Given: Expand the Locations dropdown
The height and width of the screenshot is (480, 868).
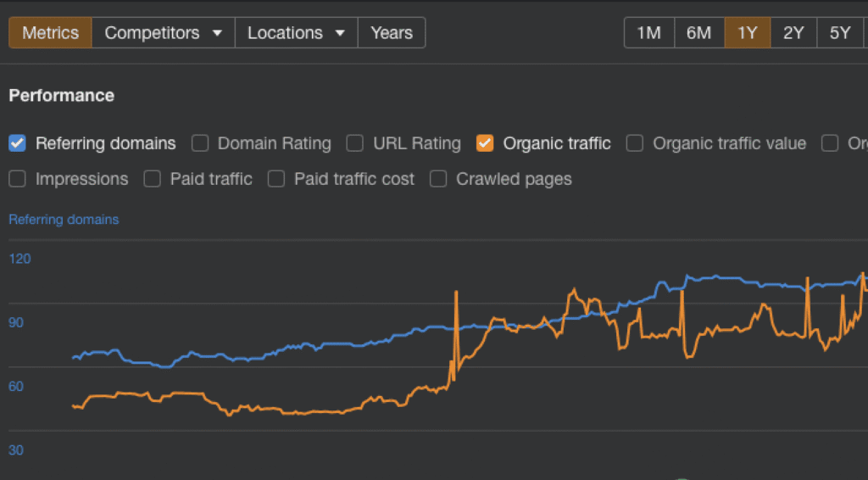Looking at the screenshot, I should point(296,33).
